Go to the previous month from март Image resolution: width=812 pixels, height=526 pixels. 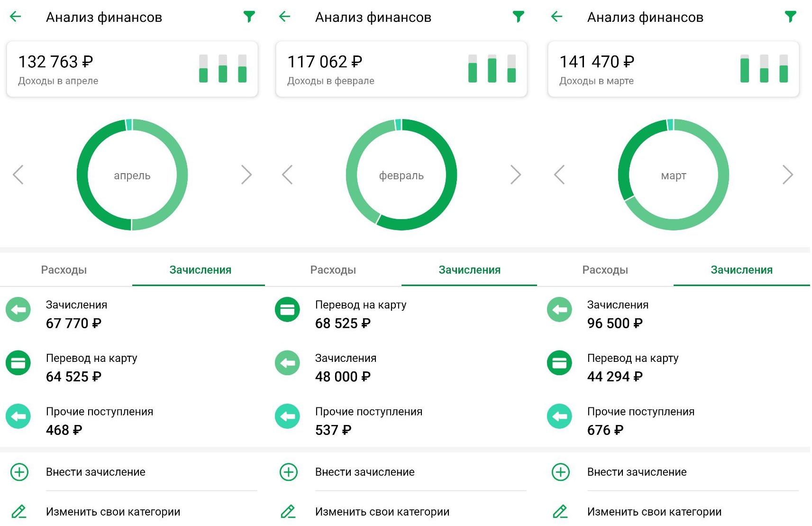tap(559, 175)
